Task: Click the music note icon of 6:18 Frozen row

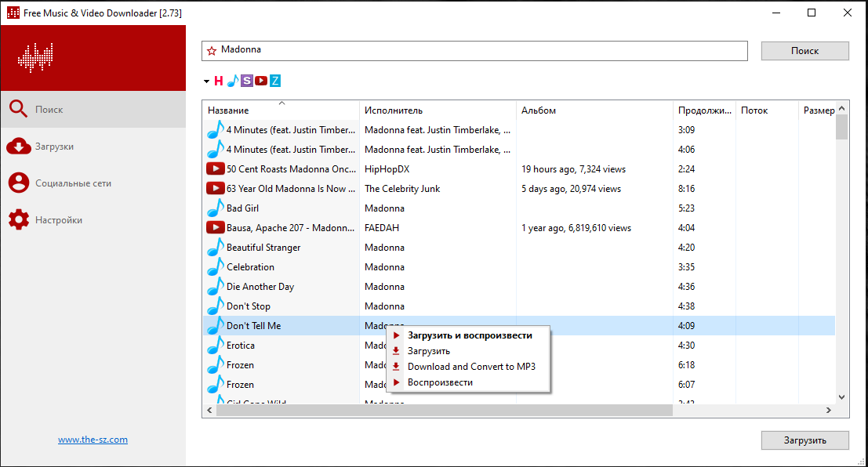Action: point(216,364)
